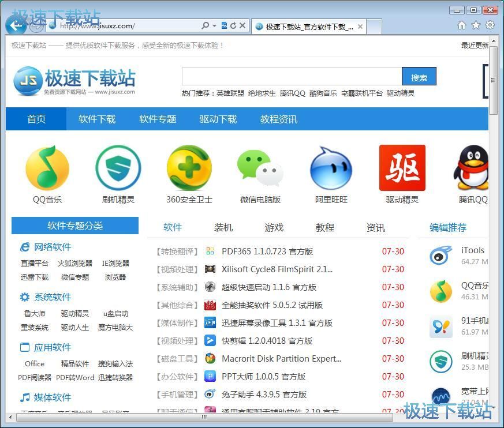The width and height of the screenshot is (504, 428).
Task: Open the 媒体软件 category heading
Action: (53, 397)
